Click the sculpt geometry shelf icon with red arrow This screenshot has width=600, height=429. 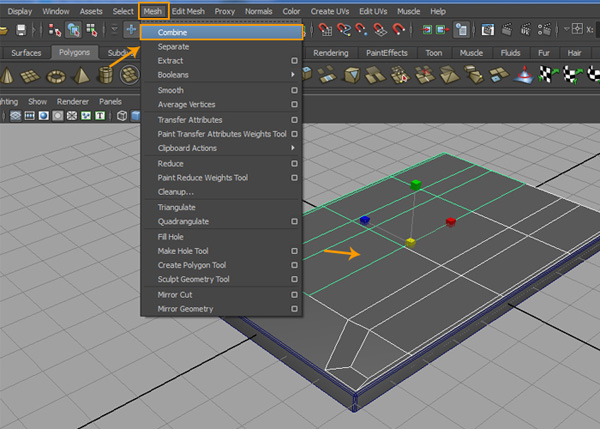click(400, 75)
